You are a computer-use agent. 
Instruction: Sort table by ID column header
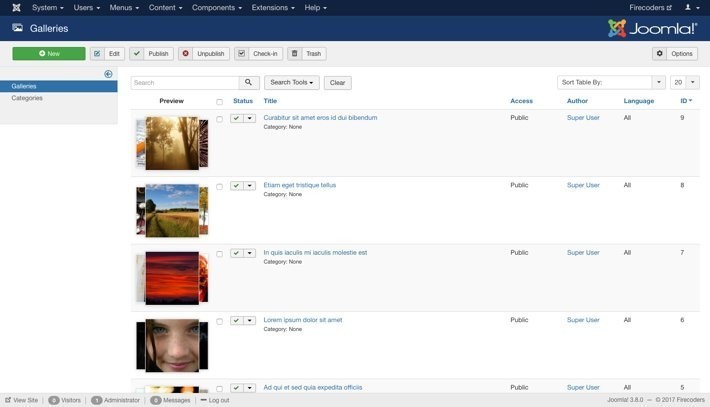pos(686,101)
